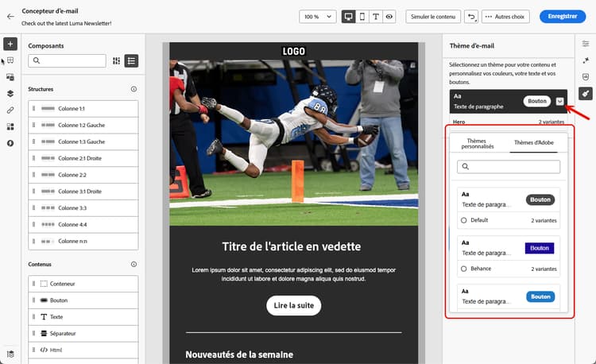The width and height of the screenshot is (596, 364).
Task: Open the styles wand icon in right rail
Action: pos(586,60)
